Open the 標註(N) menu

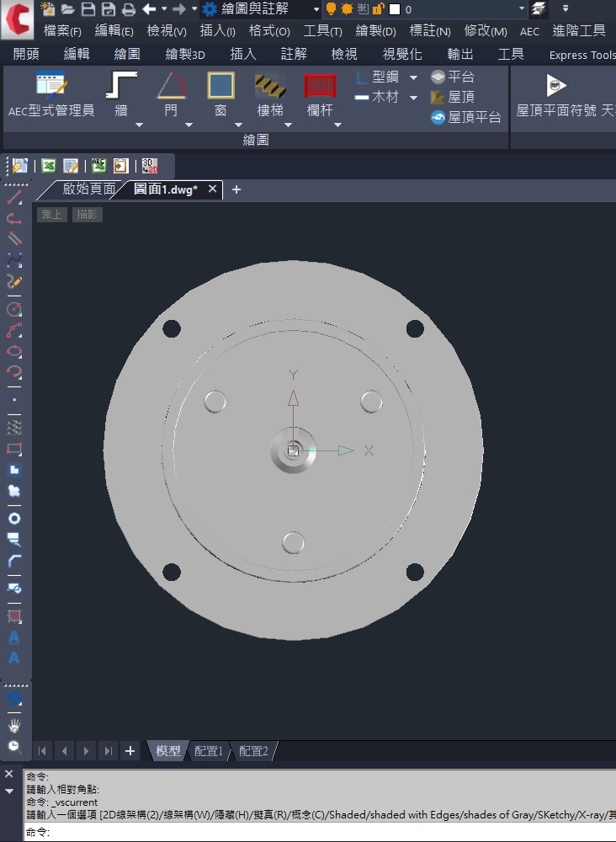(430, 31)
